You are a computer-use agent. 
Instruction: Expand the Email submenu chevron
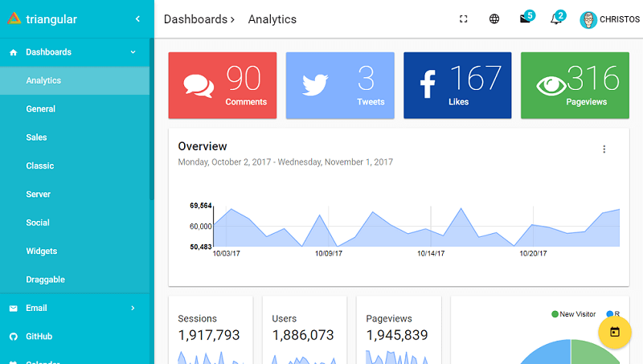tap(133, 308)
